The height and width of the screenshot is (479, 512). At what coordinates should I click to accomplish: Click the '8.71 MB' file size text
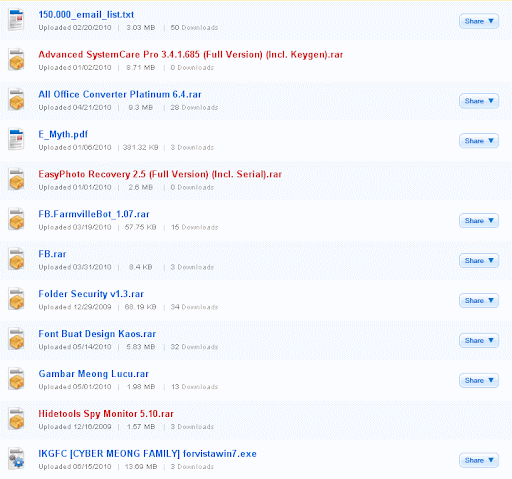141,68
